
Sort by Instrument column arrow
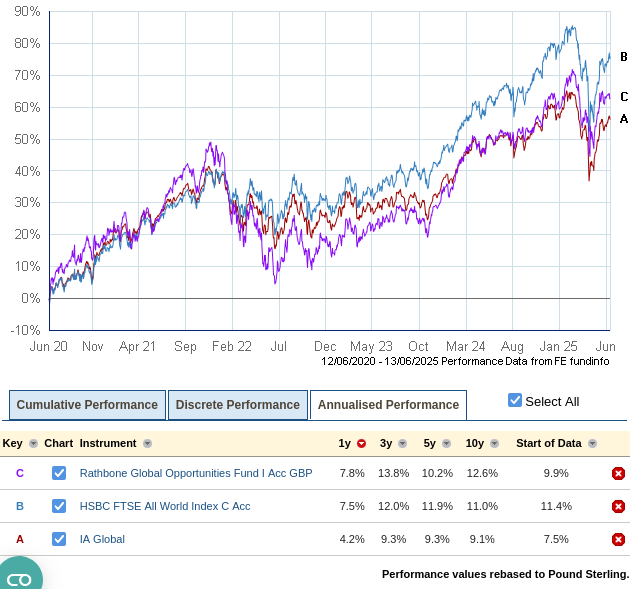[148, 443]
